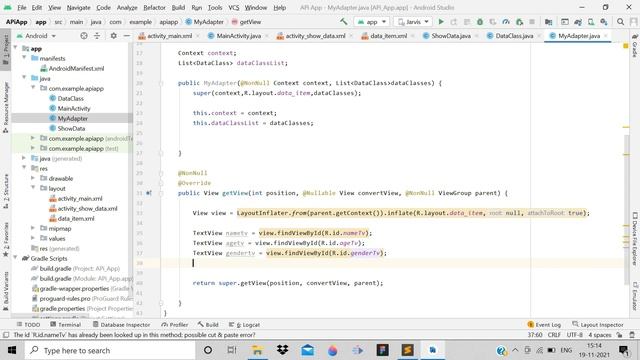Open Search Everywhere magnifier icon

(x=620, y=22)
